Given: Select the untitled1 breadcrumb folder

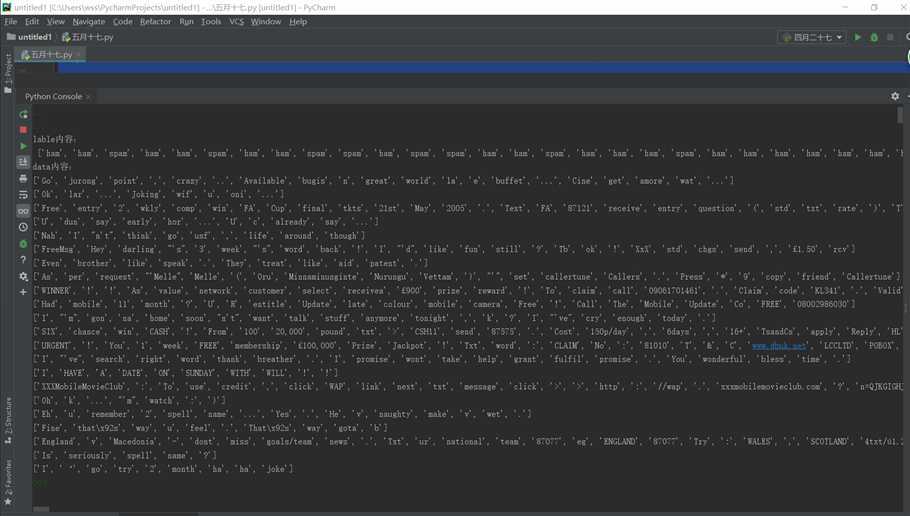Looking at the screenshot, I should (x=29, y=37).
